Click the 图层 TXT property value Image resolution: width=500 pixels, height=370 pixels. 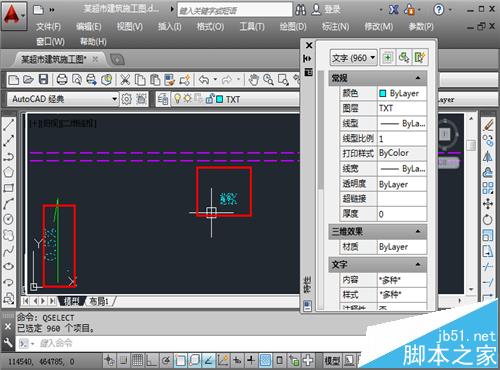(x=402, y=108)
